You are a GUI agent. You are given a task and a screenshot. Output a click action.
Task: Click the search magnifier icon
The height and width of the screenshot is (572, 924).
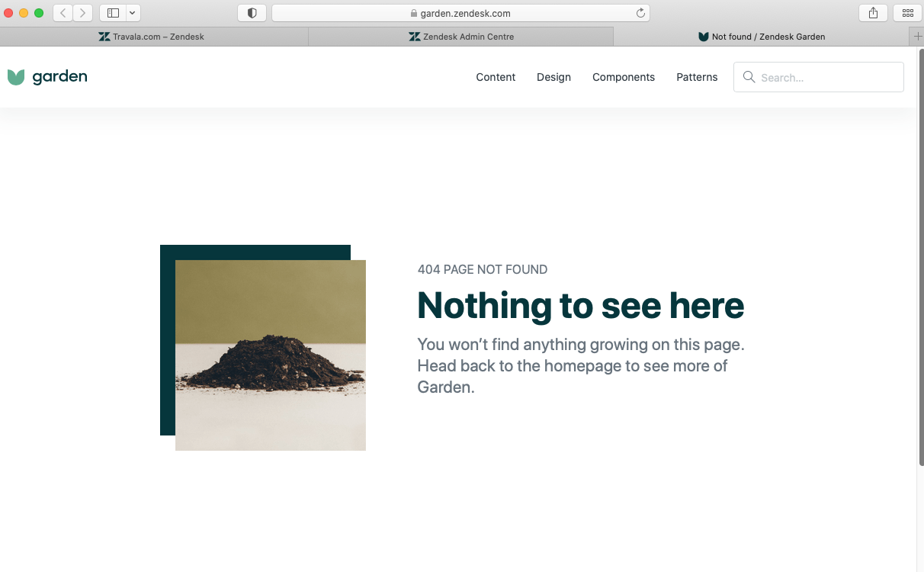tap(749, 77)
